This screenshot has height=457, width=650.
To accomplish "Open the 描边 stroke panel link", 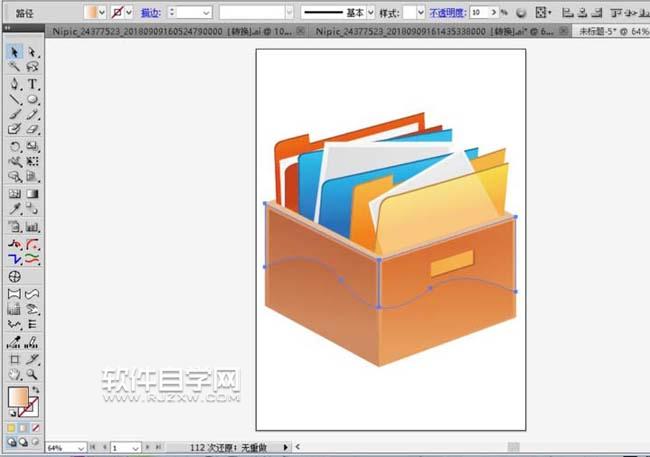I will pyautogui.click(x=150, y=13).
